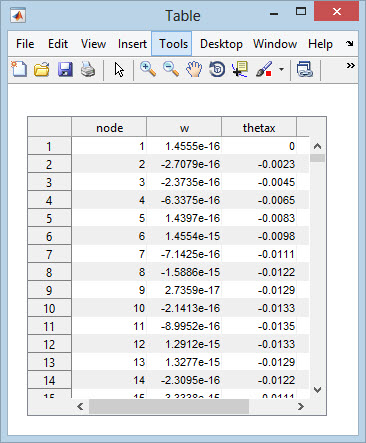Select thetax cell showing -0.0023
The width and height of the screenshot is (366, 443).
(259, 164)
